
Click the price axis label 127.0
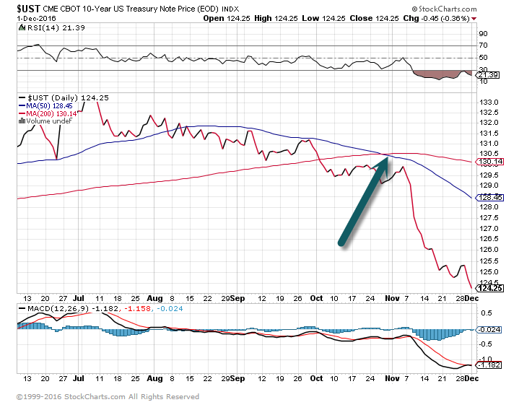tap(489, 228)
